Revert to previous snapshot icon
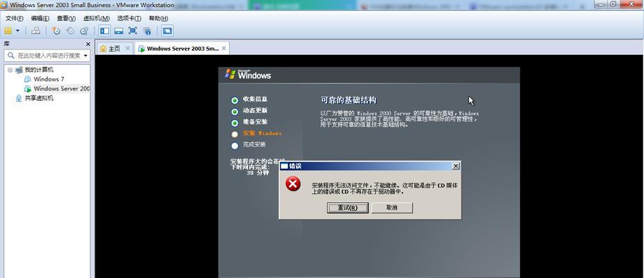The height and width of the screenshot is (278, 644). [70, 31]
